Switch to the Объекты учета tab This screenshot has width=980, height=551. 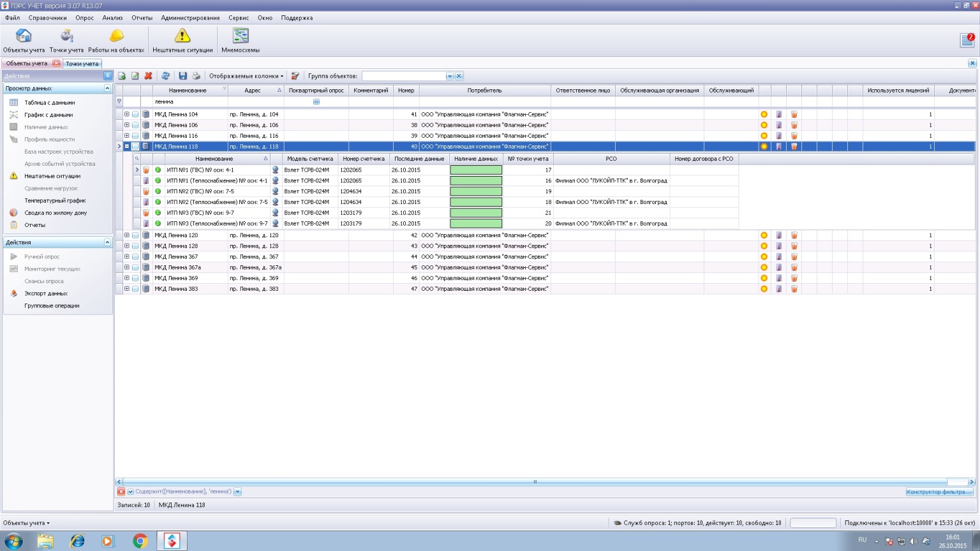(x=27, y=64)
